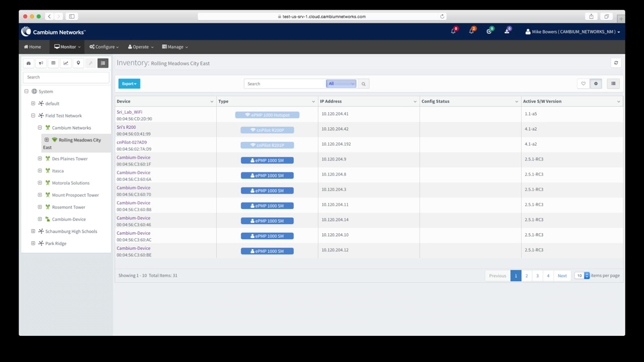The width and height of the screenshot is (644, 362).
Task: Go to page 2 of results
Action: coord(526,276)
